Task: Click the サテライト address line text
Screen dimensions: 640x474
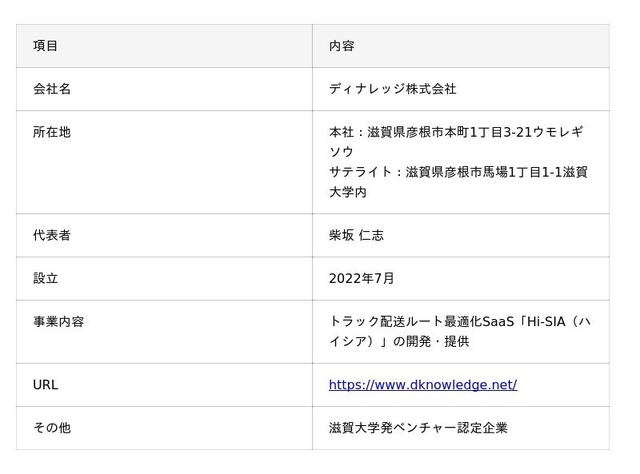Action: [458, 182]
